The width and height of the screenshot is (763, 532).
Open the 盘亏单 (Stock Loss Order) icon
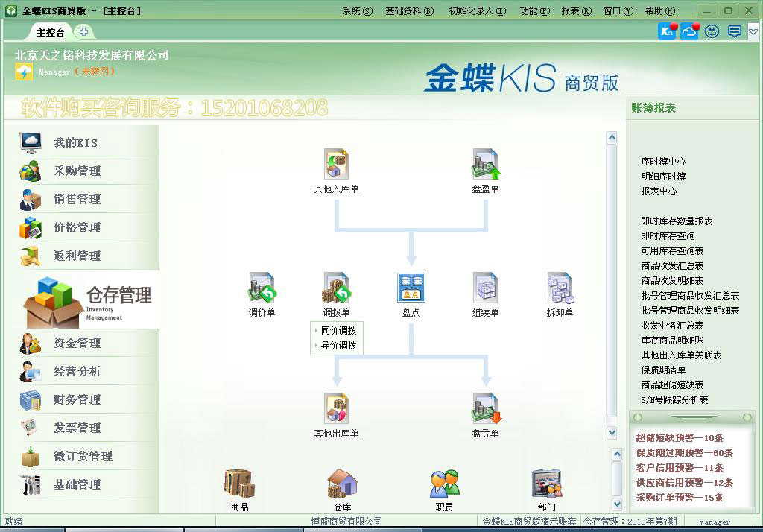[486, 410]
